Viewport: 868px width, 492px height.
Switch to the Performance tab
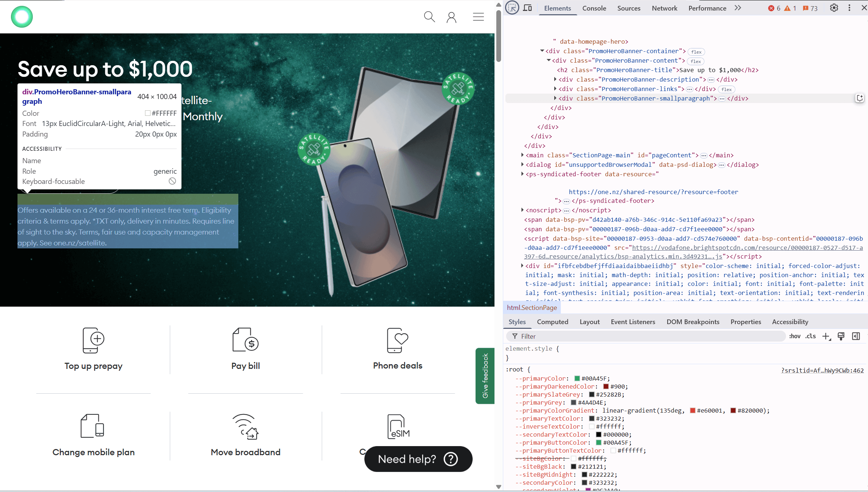(707, 8)
